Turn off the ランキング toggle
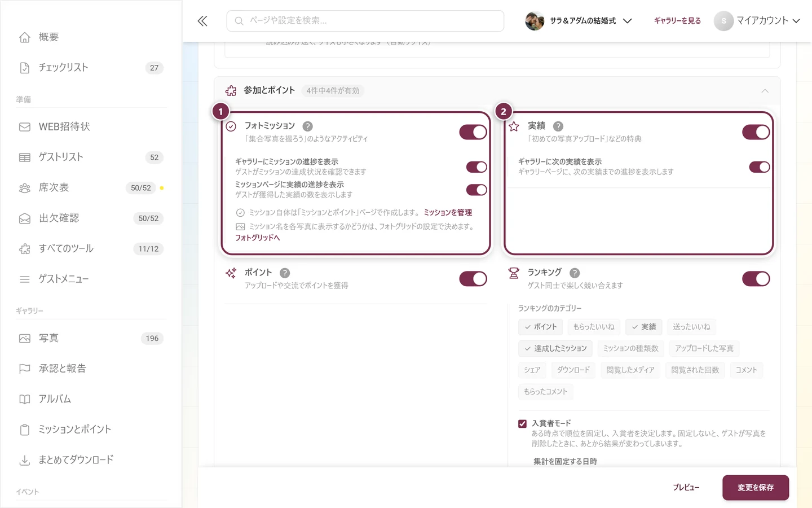 tap(756, 279)
